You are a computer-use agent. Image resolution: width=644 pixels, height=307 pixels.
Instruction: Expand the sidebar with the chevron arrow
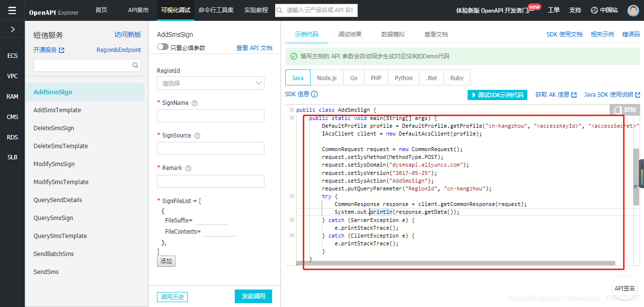click(x=13, y=29)
